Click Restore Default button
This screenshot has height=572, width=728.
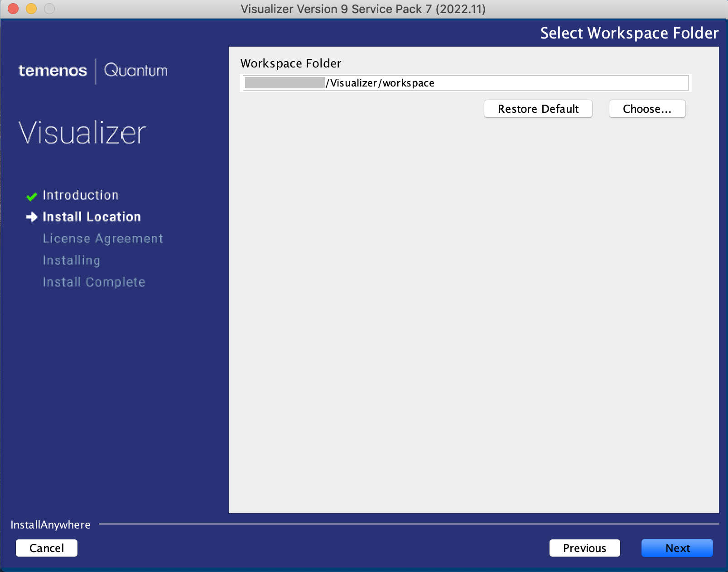tap(538, 109)
